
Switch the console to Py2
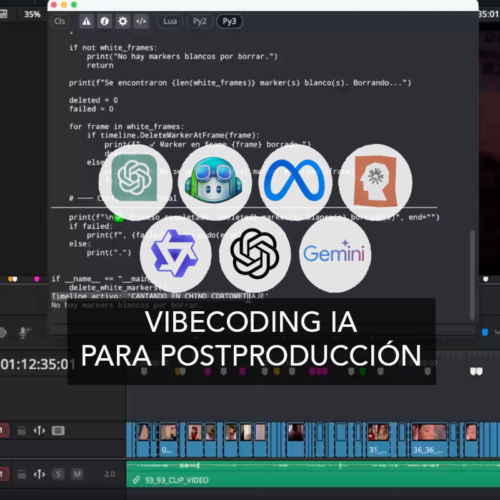[x=200, y=21]
